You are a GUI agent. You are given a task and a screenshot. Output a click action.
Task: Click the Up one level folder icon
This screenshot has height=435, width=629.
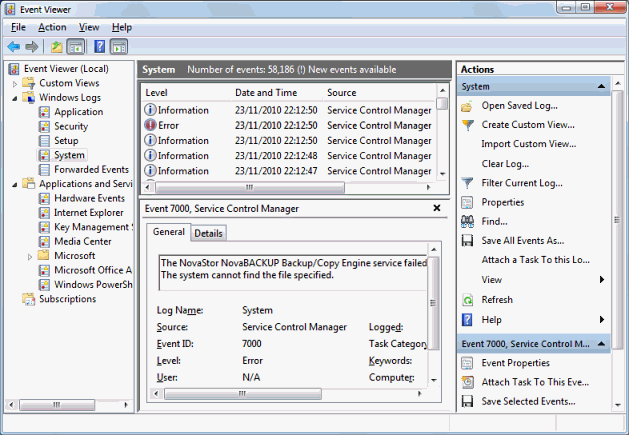pyautogui.click(x=57, y=47)
